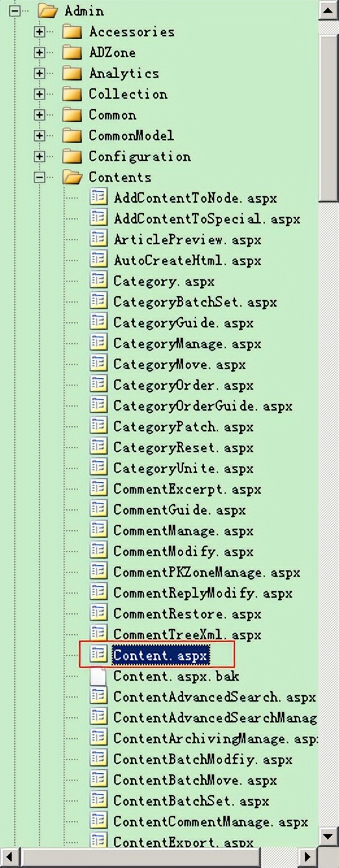339x868 pixels.
Task: Select CategoryReset.aspx file name
Action: [183, 448]
